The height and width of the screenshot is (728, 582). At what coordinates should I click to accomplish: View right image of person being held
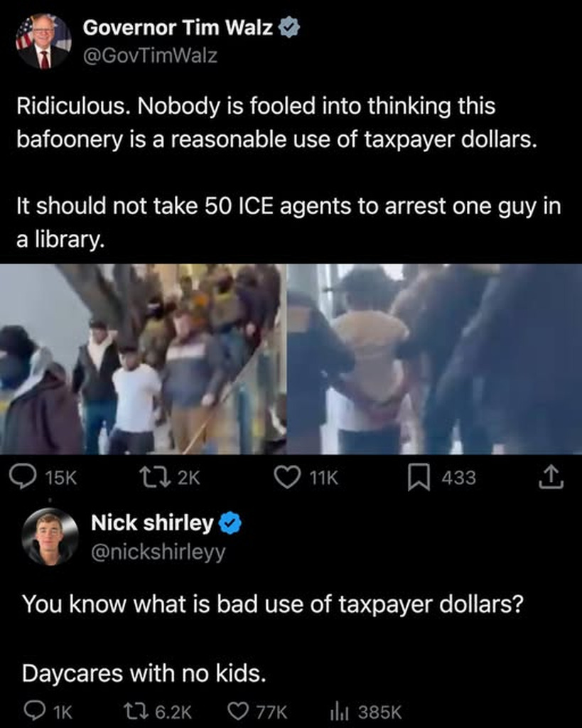[434, 359]
